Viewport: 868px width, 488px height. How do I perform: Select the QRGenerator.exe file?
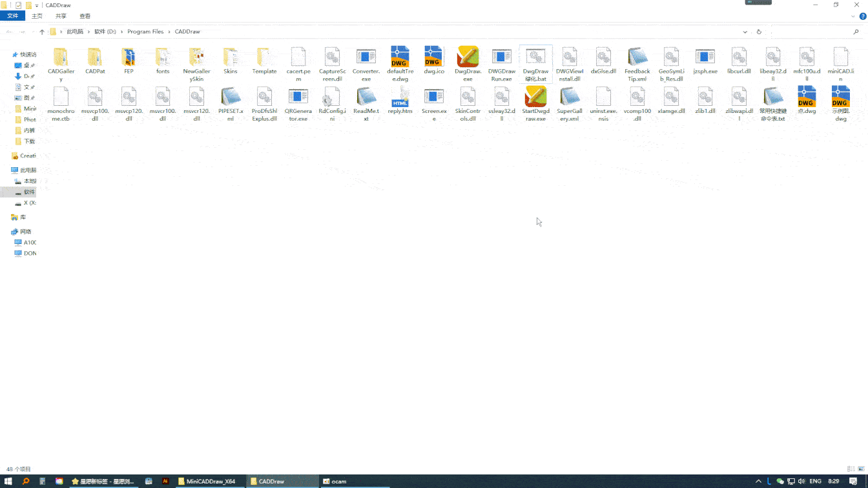pyautogui.click(x=298, y=104)
